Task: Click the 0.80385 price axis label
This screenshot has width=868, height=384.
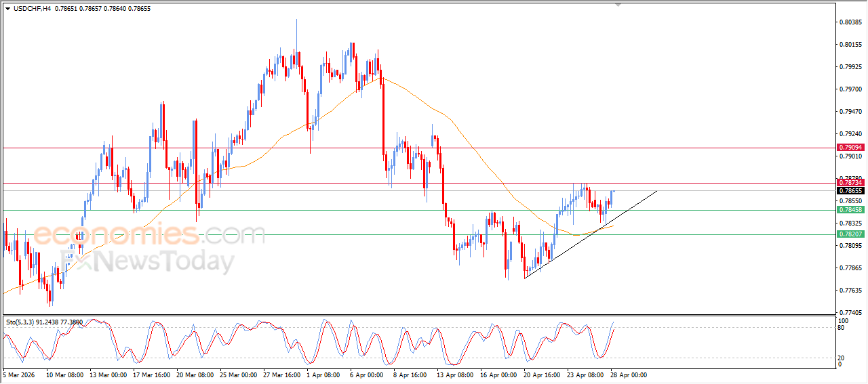Action: (850, 22)
